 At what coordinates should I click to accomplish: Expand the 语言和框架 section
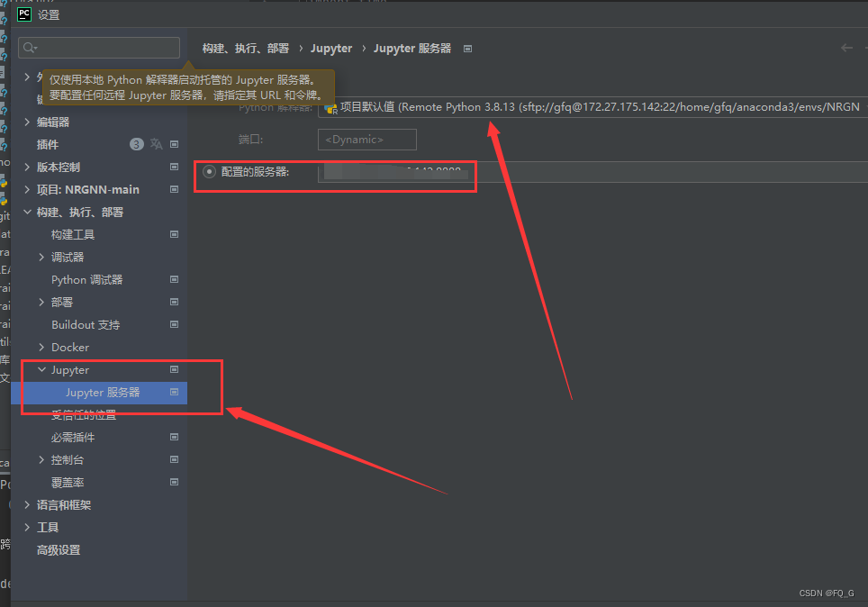(x=27, y=504)
